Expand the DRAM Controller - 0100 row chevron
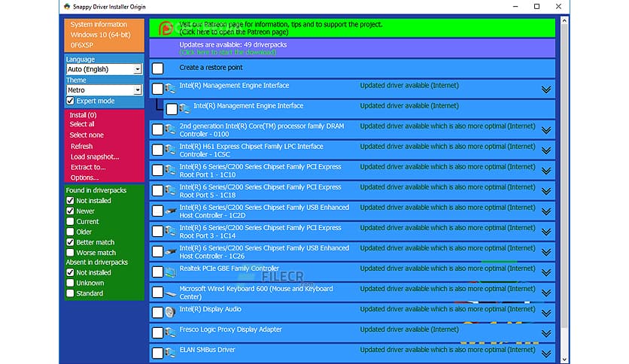 pyautogui.click(x=546, y=130)
